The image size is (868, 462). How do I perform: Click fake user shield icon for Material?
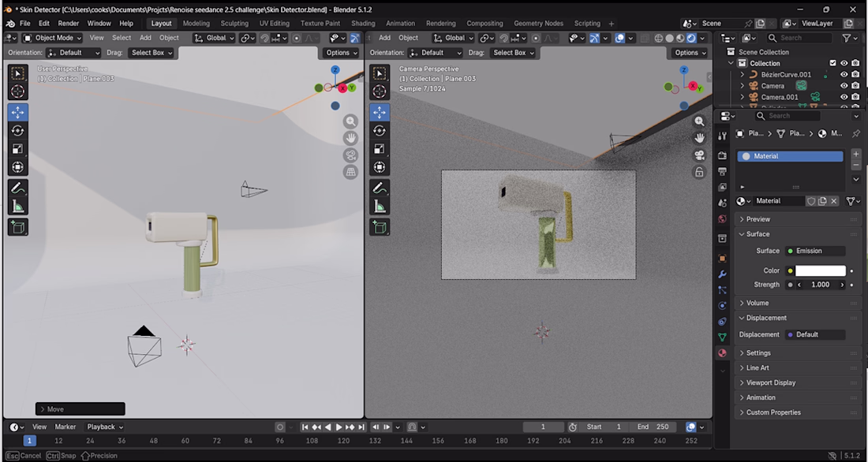click(811, 201)
